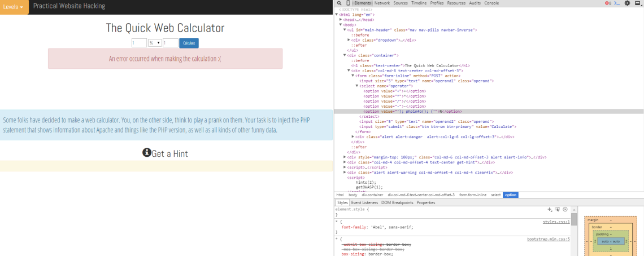Screen dimensions: 644x256
Task: Open the Properties sidebar tab
Action: click(425, 202)
